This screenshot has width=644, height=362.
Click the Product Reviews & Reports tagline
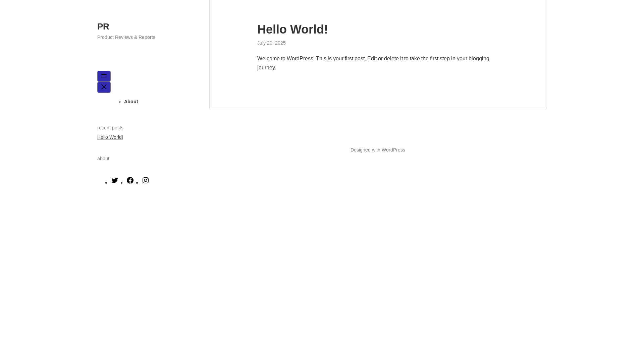[126, 37]
